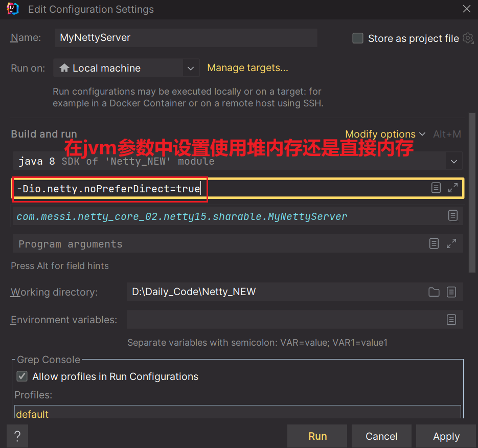Select the default Grep Console profile

coord(32,414)
